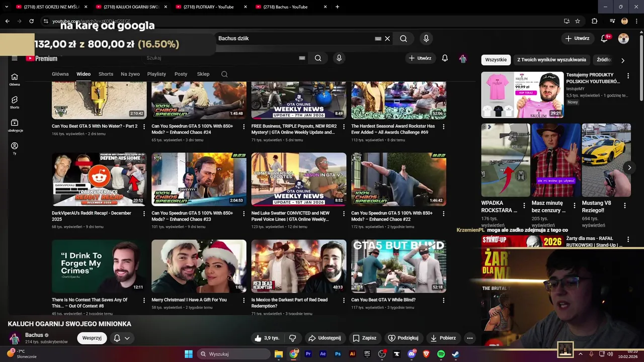Bookmark this page with the star icon

pos(578,21)
